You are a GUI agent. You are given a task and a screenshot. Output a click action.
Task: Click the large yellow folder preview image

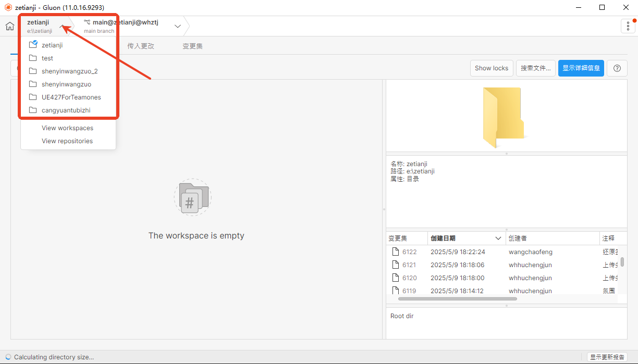tap(503, 117)
